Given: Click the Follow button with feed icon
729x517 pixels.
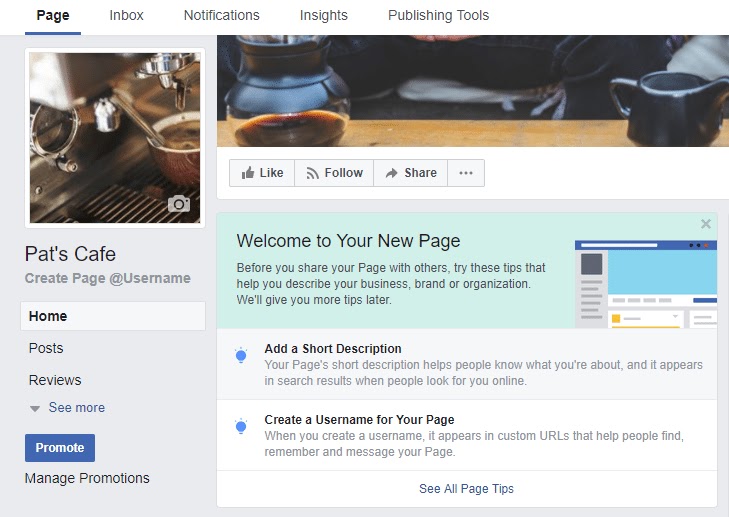Looking at the screenshot, I should pyautogui.click(x=334, y=173).
